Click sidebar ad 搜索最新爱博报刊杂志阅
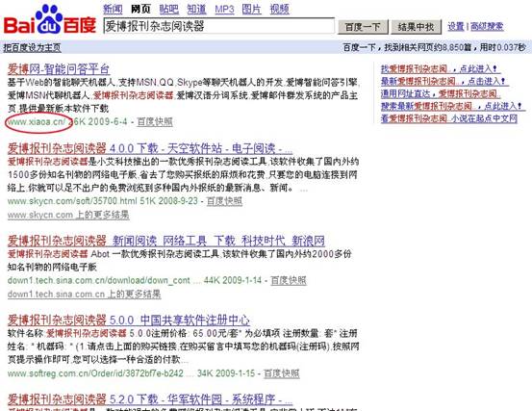This screenshot has width=532, height=411. click(x=453, y=106)
